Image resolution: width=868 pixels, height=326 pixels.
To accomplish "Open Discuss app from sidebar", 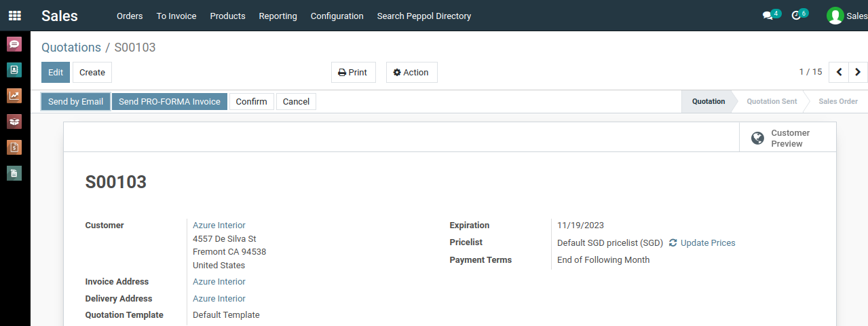I will click(14, 44).
